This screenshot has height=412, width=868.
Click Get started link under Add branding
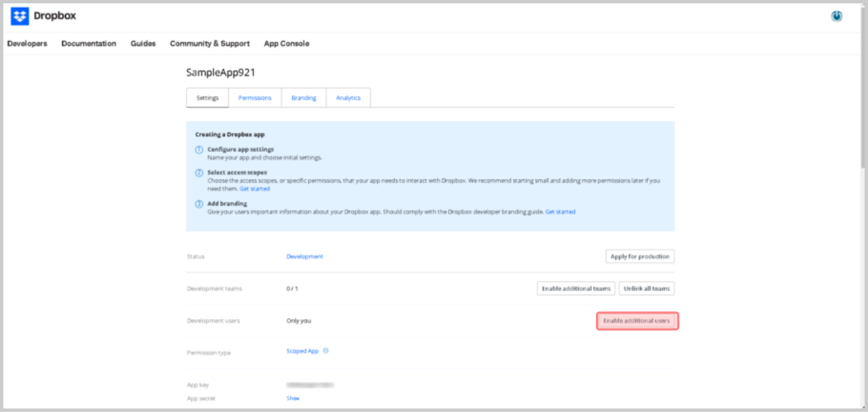(560, 212)
